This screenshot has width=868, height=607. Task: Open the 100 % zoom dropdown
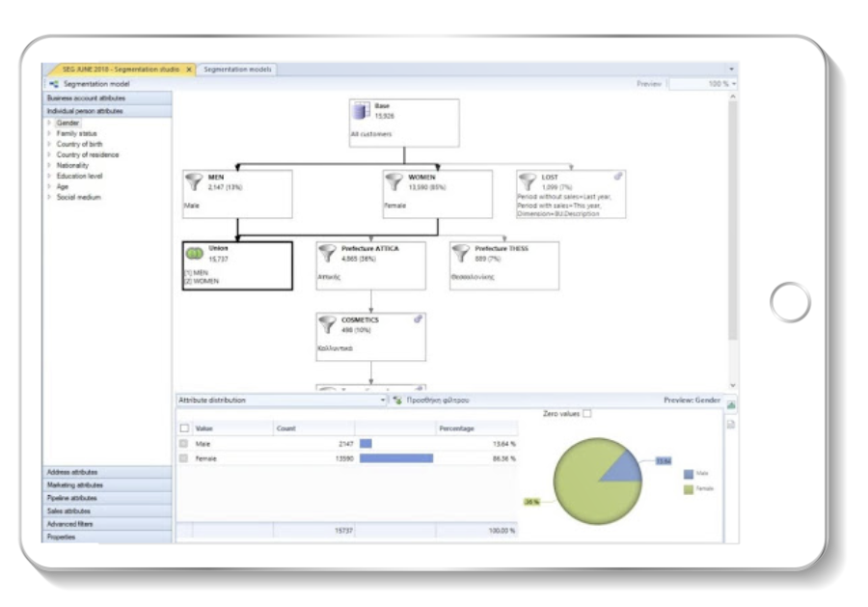pyautogui.click(x=734, y=84)
